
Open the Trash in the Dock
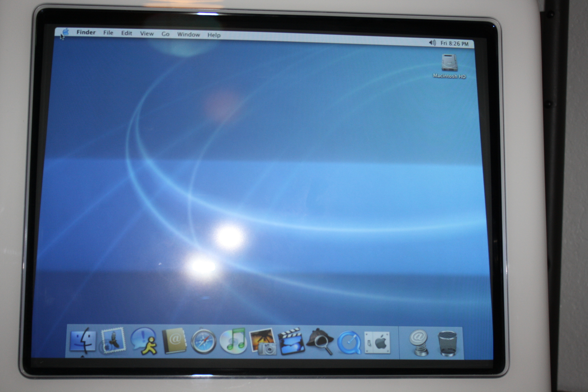(x=447, y=344)
